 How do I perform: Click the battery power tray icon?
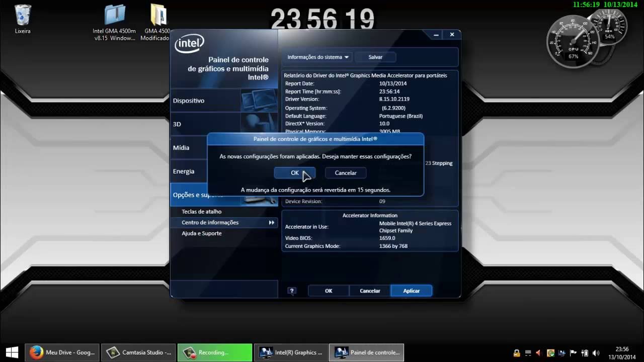[x=585, y=353]
